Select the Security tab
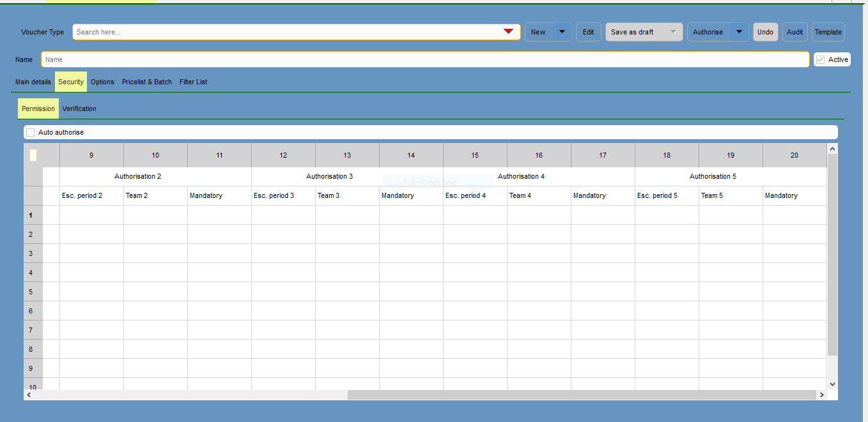This screenshot has width=868, height=422. tap(71, 82)
